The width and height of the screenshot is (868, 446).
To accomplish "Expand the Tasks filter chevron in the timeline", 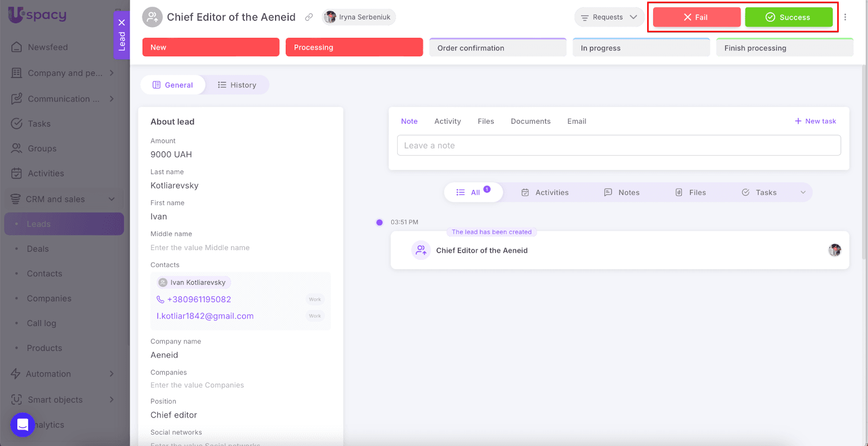I will (803, 193).
